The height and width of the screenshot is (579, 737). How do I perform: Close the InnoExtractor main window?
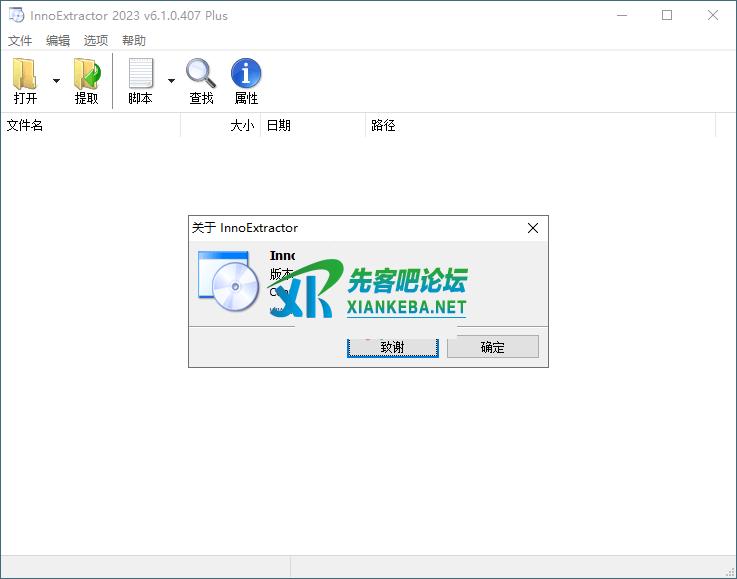713,15
